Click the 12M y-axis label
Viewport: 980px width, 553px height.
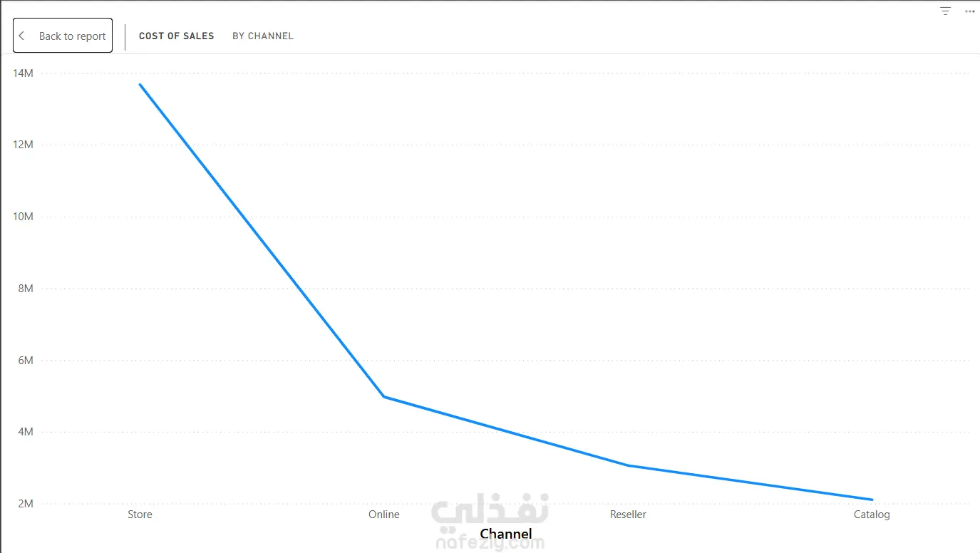click(x=24, y=145)
